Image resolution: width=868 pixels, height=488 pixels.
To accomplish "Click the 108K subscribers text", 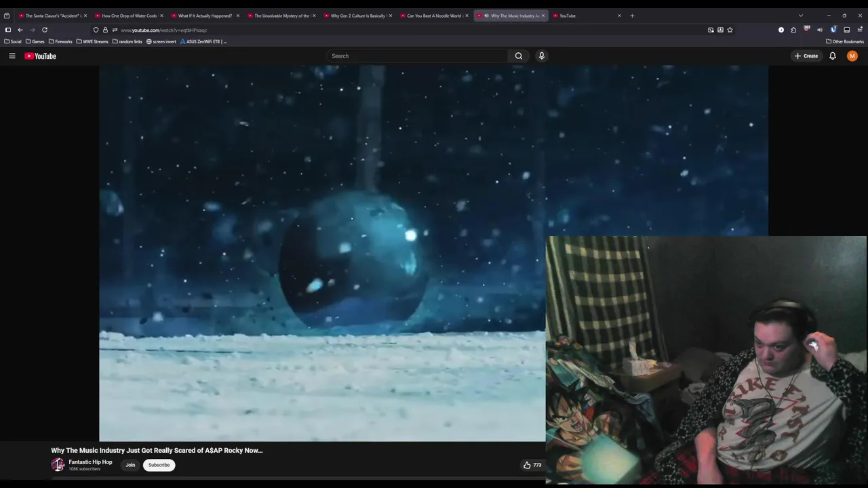I will point(84,469).
